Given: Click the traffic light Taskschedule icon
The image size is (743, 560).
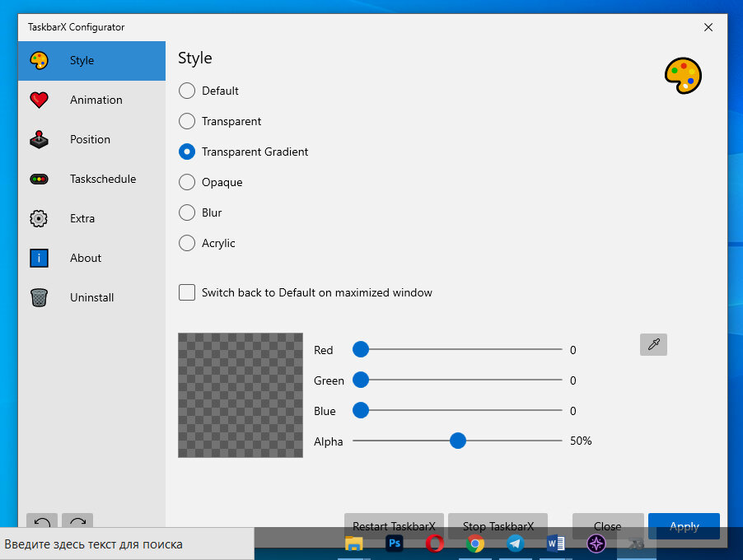Looking at the screenshot, I should tap(39, 179).
